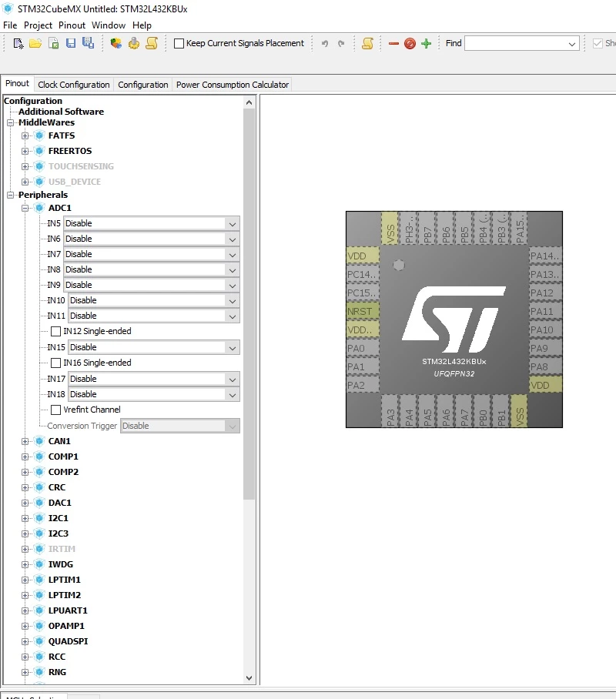Open the Pinout menu
Viewport: 616px width, 699px height.
pyautogui.click(x=72, y=25)
